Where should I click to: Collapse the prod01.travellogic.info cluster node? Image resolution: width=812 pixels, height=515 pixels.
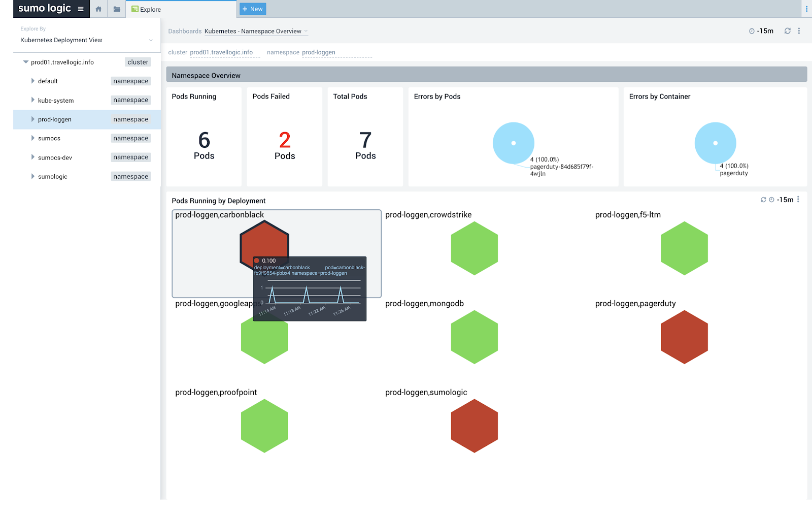point(26,62)
